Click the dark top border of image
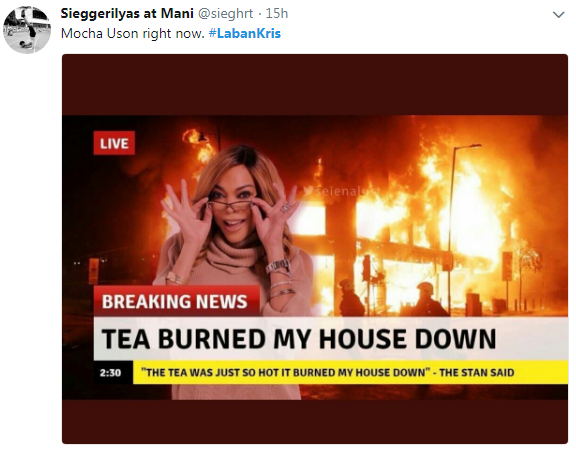Image resolution: width=576 pixels, height=451 pixels. 315,84
